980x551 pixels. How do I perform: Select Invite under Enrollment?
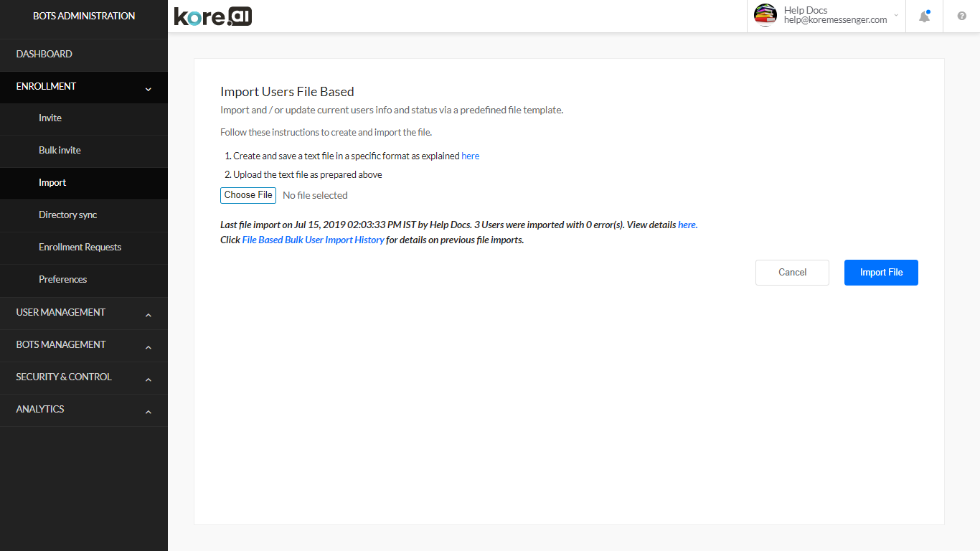tap(50, 118)
